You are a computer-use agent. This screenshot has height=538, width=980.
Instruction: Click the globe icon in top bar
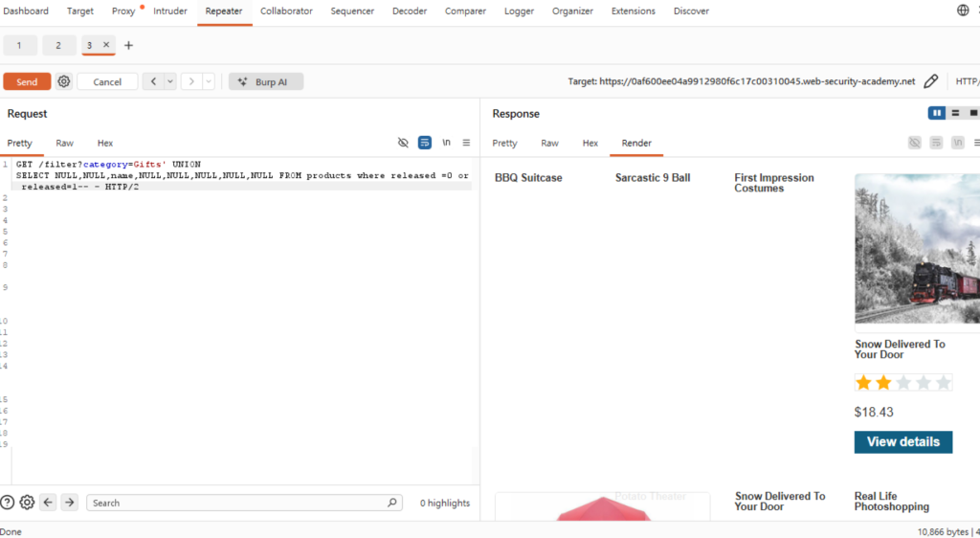coord(963,10)
